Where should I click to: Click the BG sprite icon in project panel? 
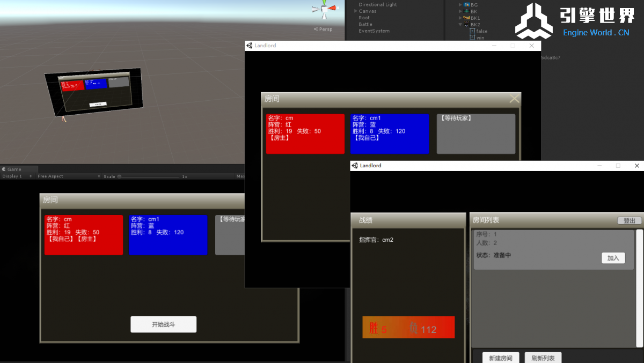point(466,5)
